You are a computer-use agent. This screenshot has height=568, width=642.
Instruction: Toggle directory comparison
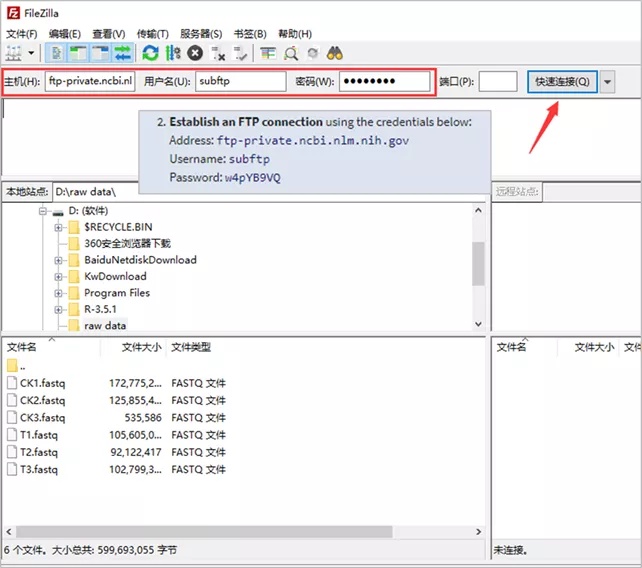tap(291, 54)
